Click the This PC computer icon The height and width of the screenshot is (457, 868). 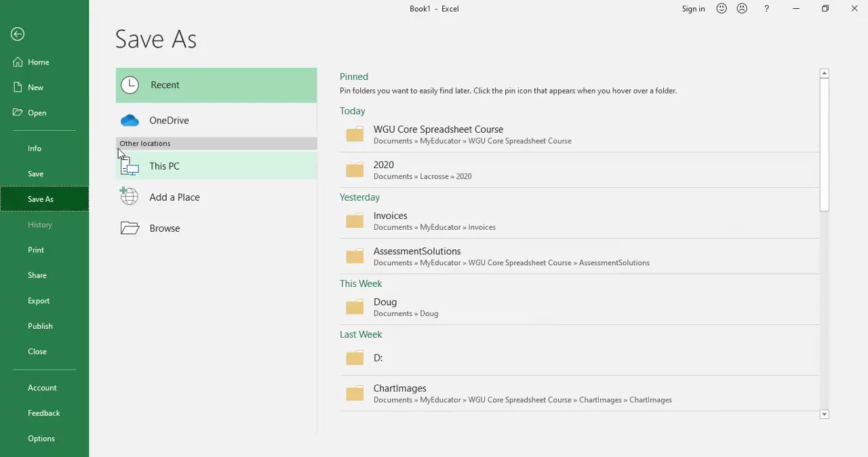pos(130,166)
